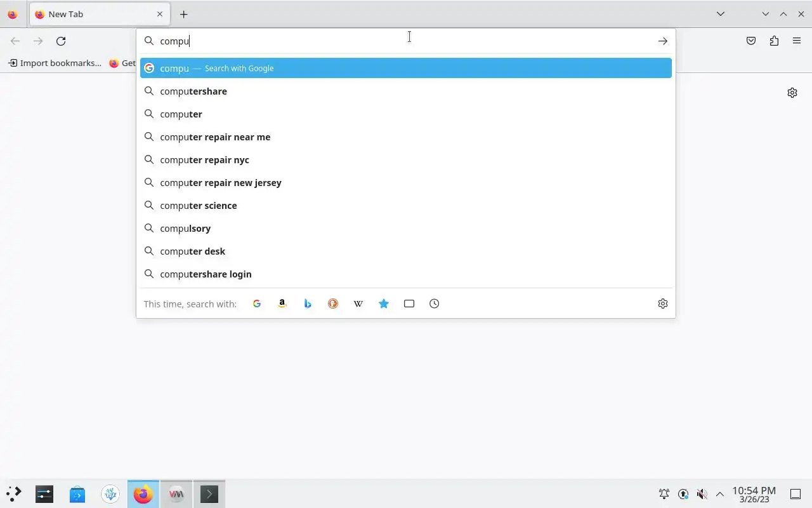Launch Discover software store from taskbar

(77, 494)
